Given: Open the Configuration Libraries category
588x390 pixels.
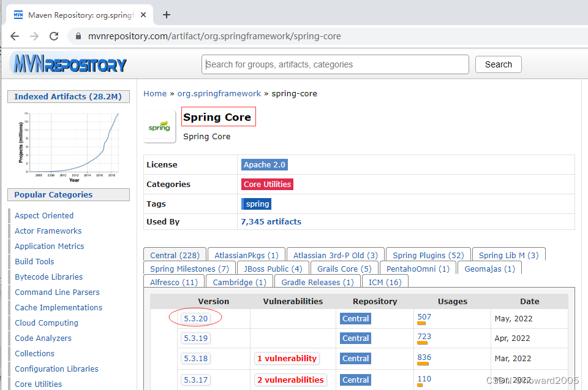Looking at the screenshot, I should [56, 369].
